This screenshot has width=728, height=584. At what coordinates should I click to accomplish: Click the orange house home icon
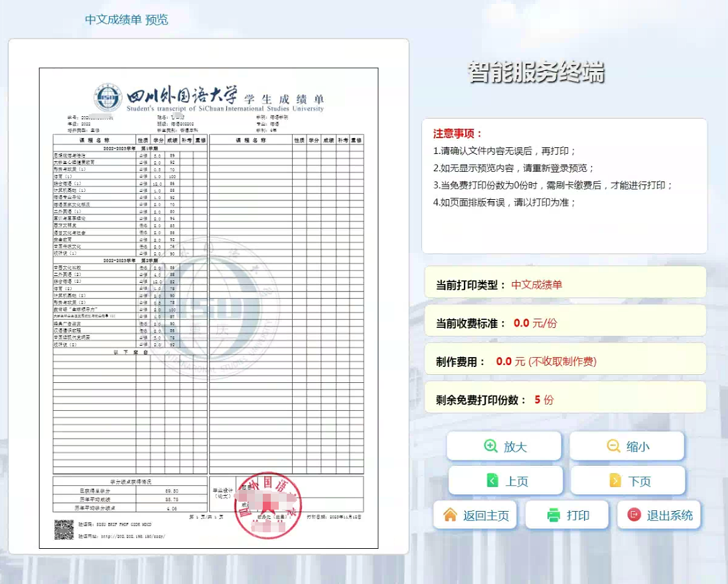[451, 515]
